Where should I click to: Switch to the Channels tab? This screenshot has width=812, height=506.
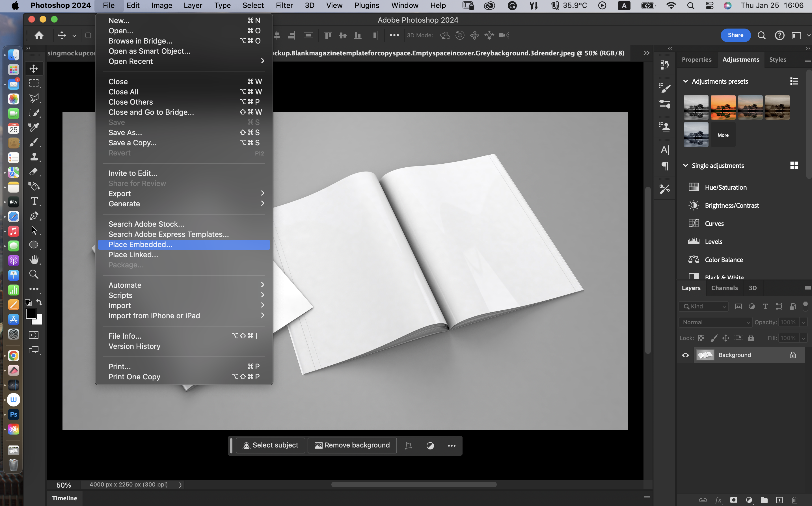pyautogui.click(x=724, y=288)
